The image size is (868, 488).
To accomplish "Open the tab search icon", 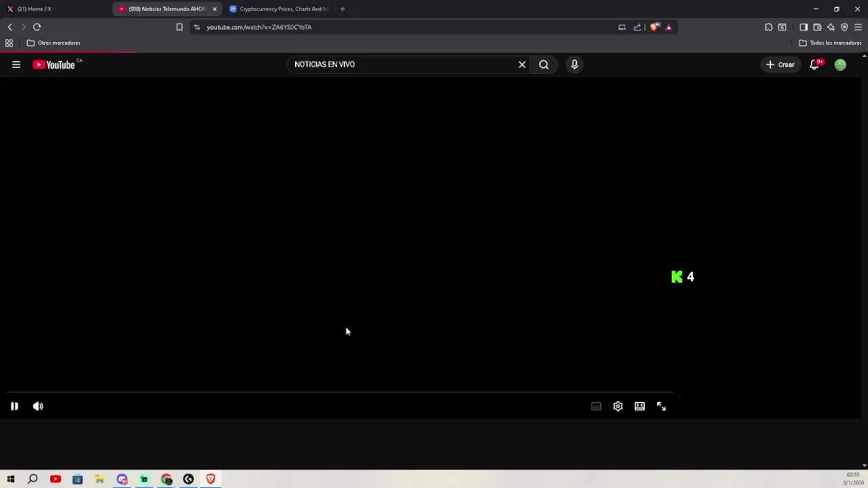I will click(782, 27).
